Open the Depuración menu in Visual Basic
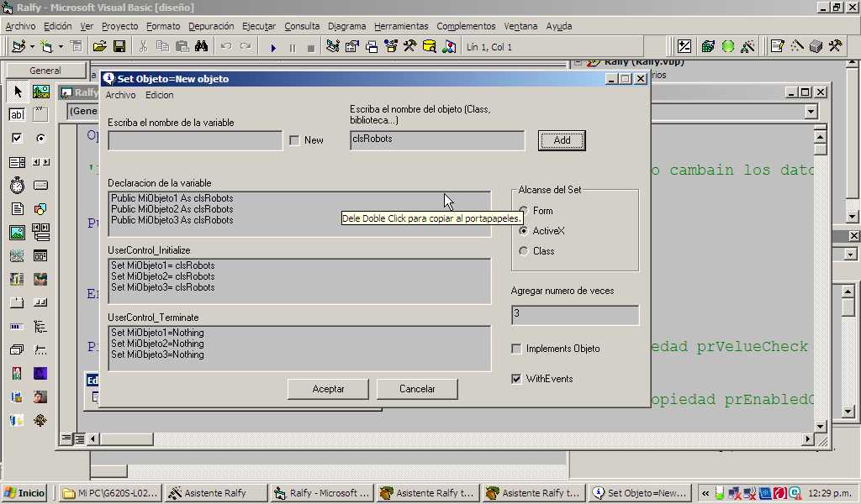Screen dimensions: 861x504 pos(211,26)
